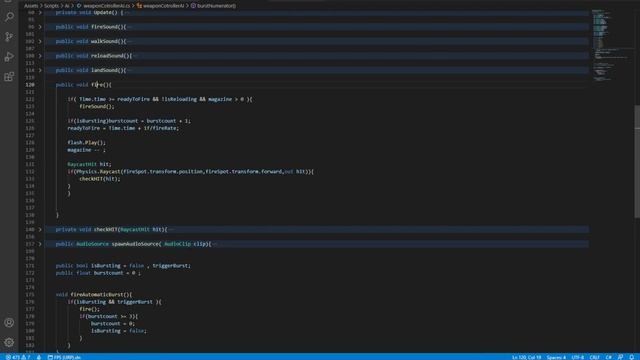Click 'void fireAutomaticBurst(){' line

pos(94,295)
